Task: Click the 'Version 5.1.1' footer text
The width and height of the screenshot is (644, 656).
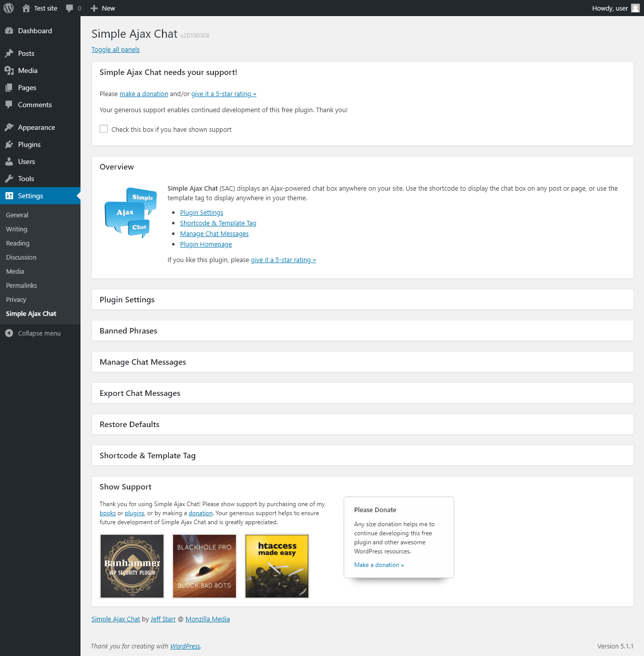Action: [615, 646]
